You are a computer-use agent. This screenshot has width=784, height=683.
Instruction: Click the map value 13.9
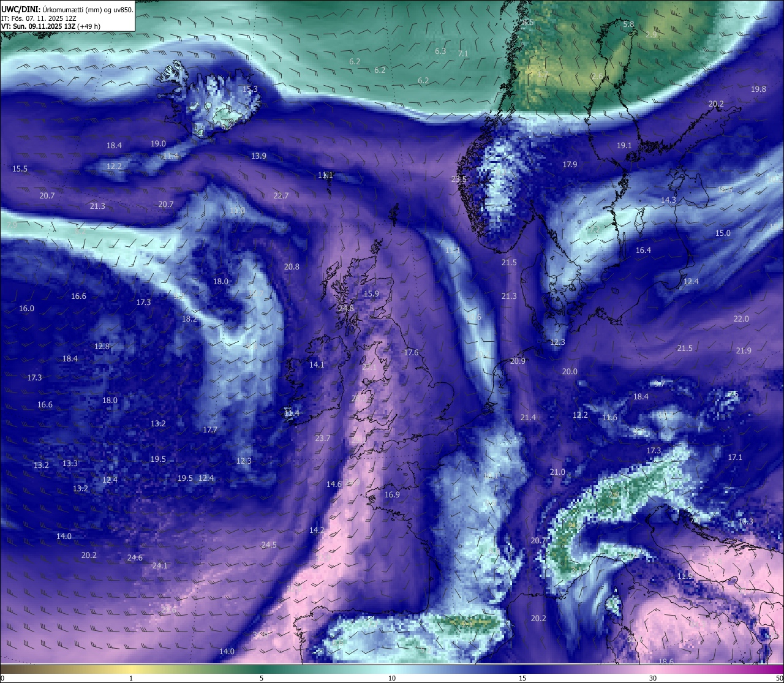258,156
